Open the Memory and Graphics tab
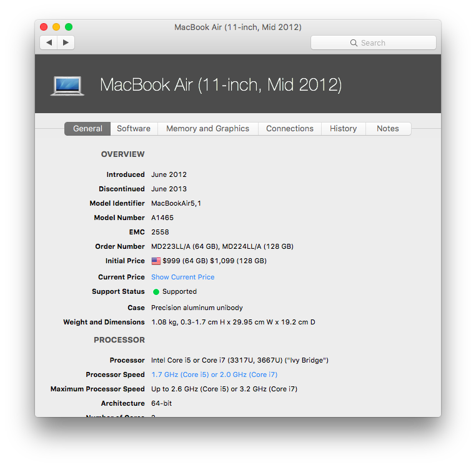476x467 pixels. click(207, 129)
